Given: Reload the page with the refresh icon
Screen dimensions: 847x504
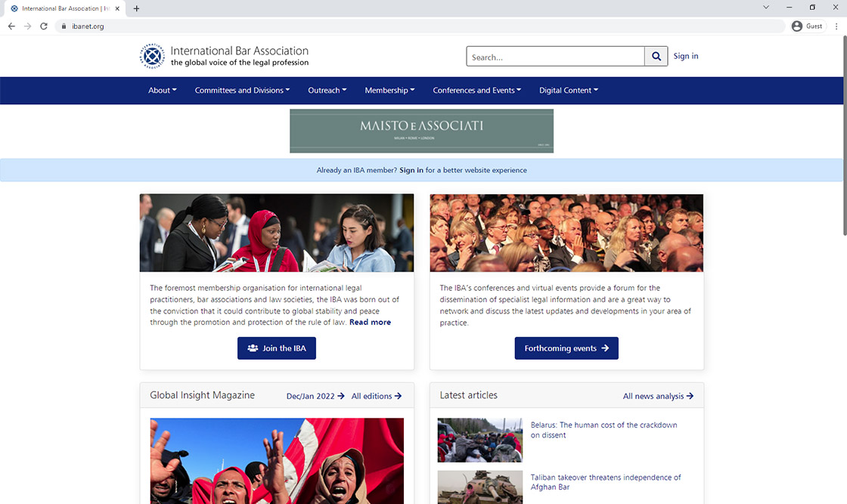Looking at the screenshot, I should point(44,26).
